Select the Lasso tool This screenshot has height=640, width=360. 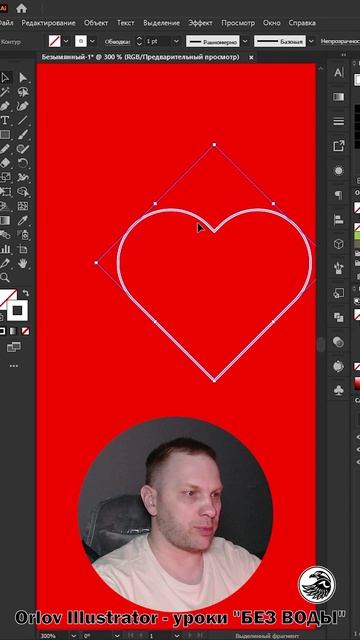(23, 92)
